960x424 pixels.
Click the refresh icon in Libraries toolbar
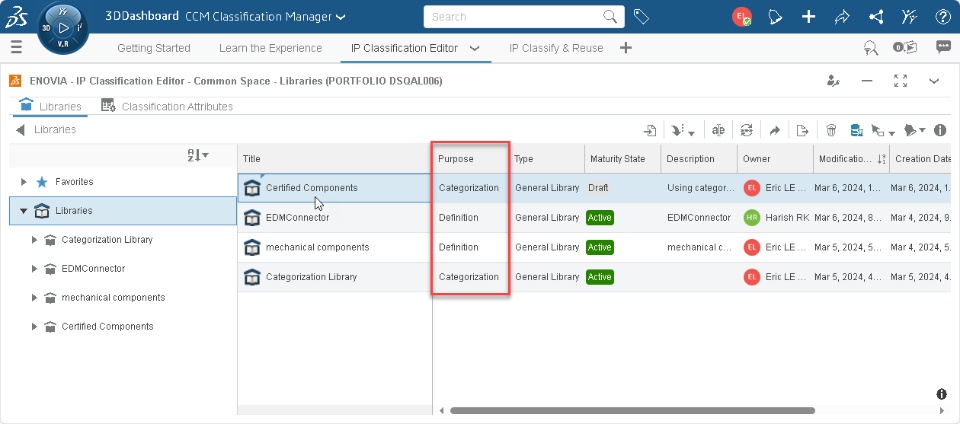(746, 130)
